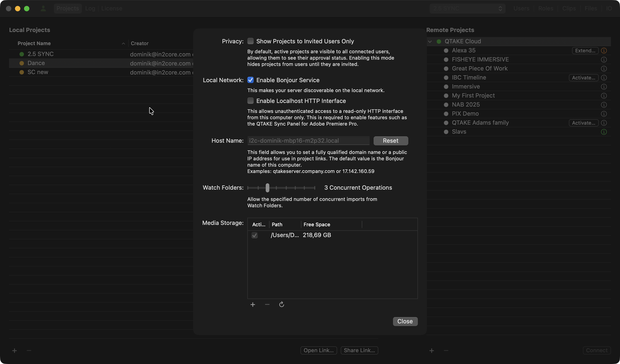Enable Localhost HTTP Interface checkbox

[251, 101]
